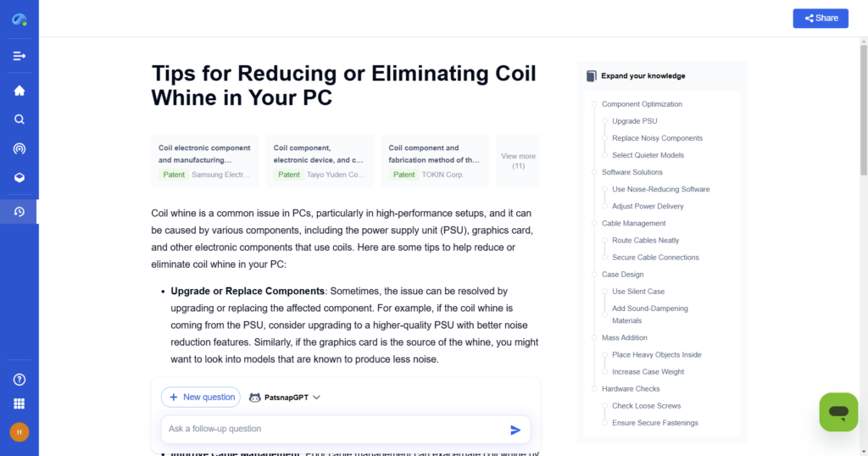Open the Help question mark icon
868x456 pixels.
[19, 380]
